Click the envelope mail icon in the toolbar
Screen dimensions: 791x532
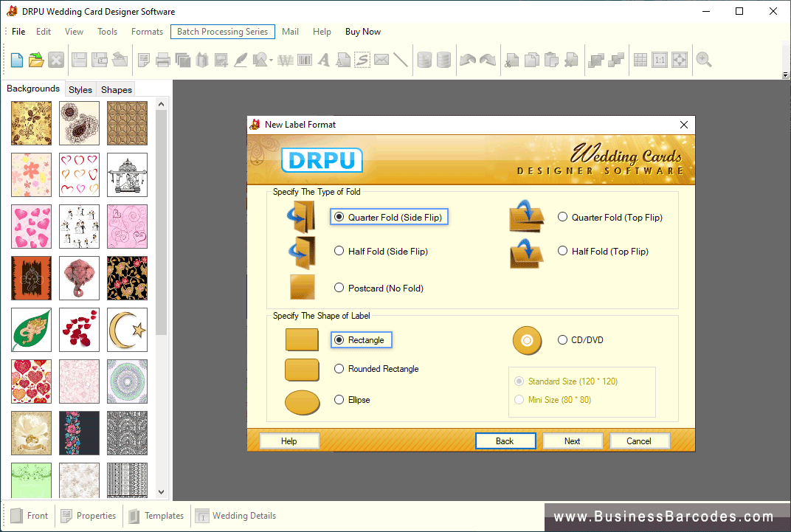(x=381, y=60)
